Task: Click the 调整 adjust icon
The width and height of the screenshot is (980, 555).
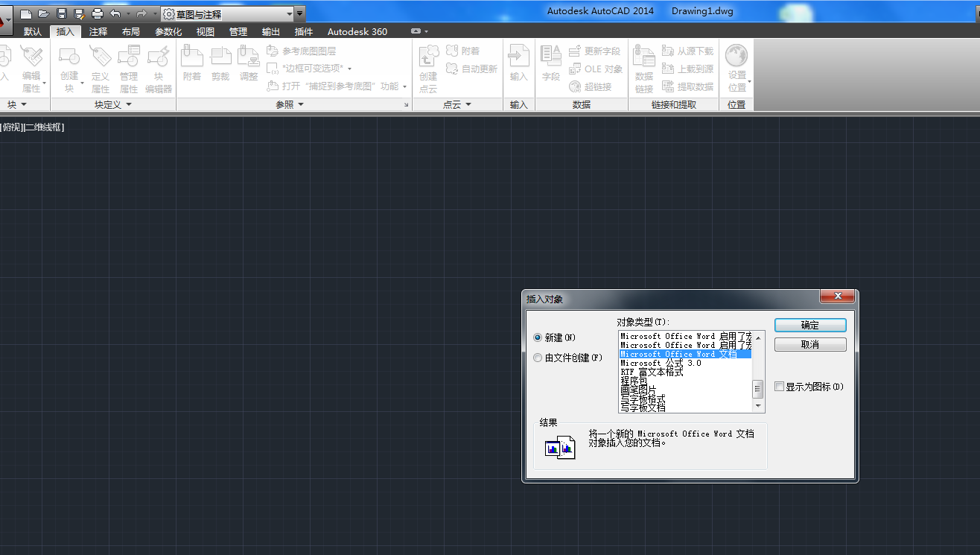Action: click(249, 56)
